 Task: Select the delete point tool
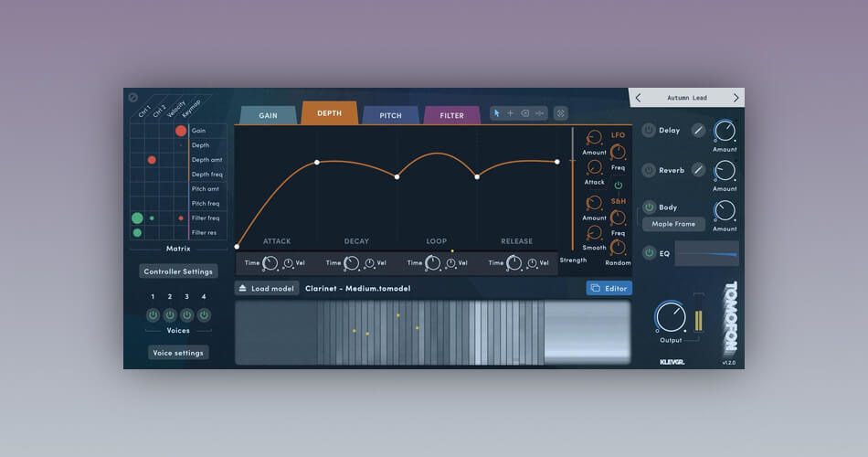point(525,113)
